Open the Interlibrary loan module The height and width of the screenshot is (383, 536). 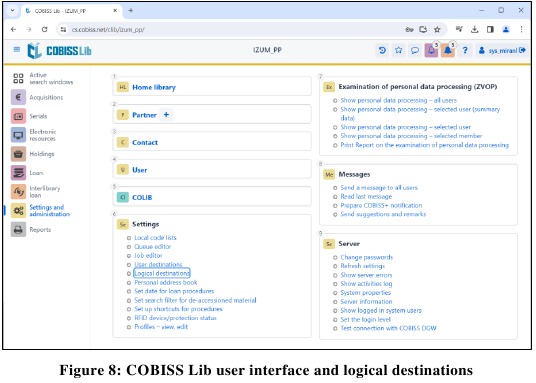[x=36, y=192]
